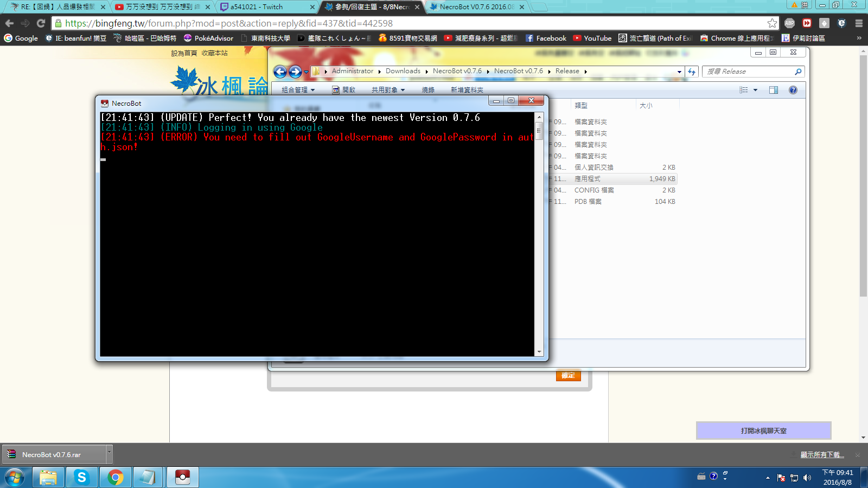Image resolution: width=868 pixels, height=488 pixels.
Task: Open Explorer help question mark
Action: [793, 90]
